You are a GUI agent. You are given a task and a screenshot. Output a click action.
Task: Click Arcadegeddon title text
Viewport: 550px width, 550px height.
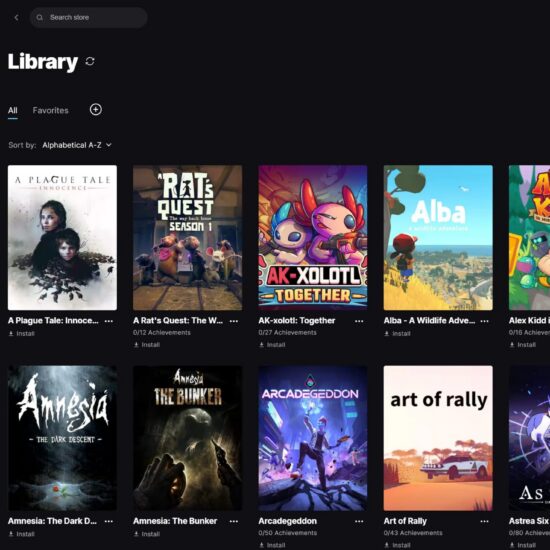(288, 521)
